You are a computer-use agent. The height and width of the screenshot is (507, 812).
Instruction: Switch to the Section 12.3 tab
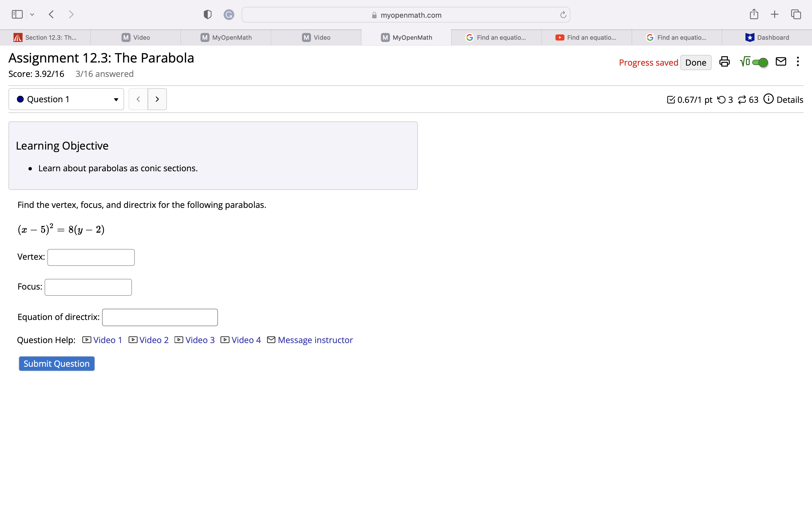pos(45,37)
